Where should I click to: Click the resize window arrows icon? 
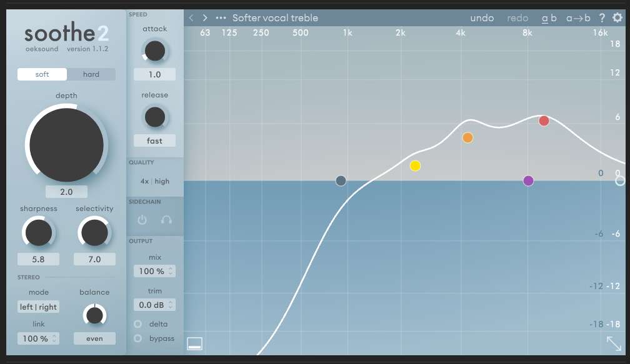614,343
